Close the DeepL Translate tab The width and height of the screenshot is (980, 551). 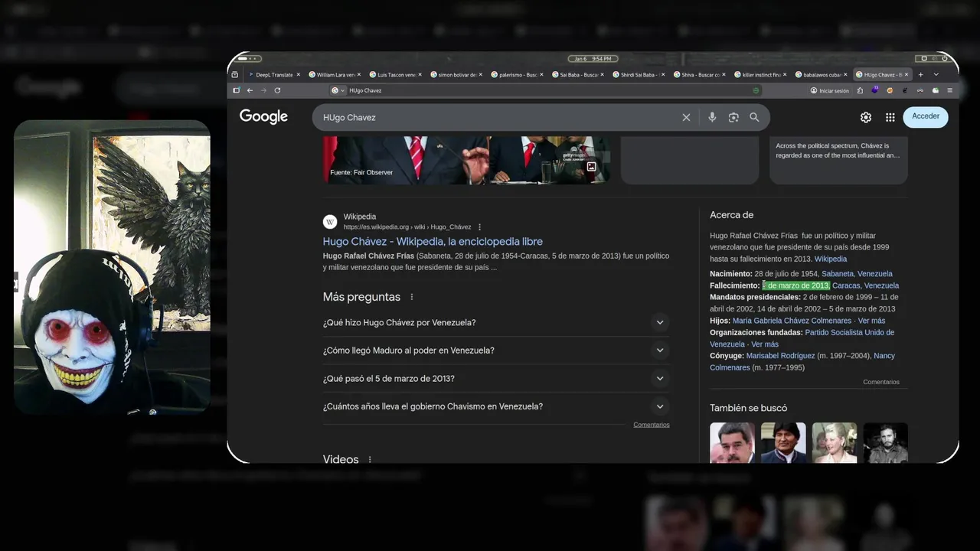click(x=299, y=75)
